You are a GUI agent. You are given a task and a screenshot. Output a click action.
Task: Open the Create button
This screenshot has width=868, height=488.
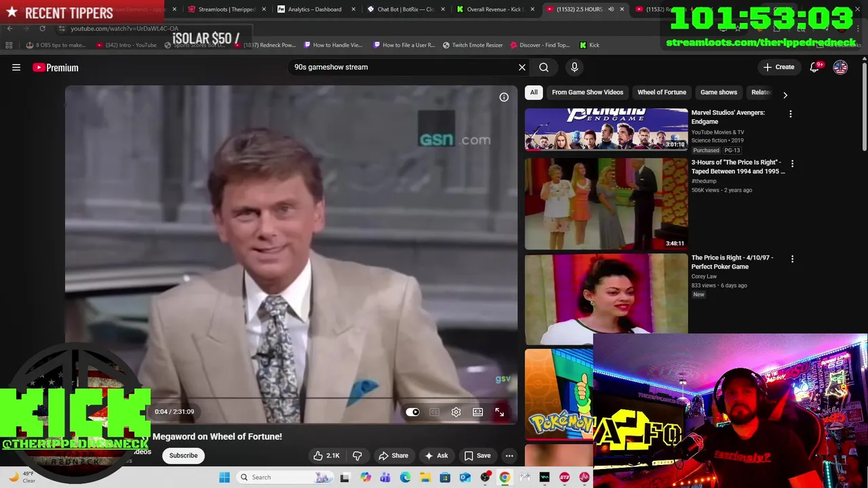(x=778, y=67)
